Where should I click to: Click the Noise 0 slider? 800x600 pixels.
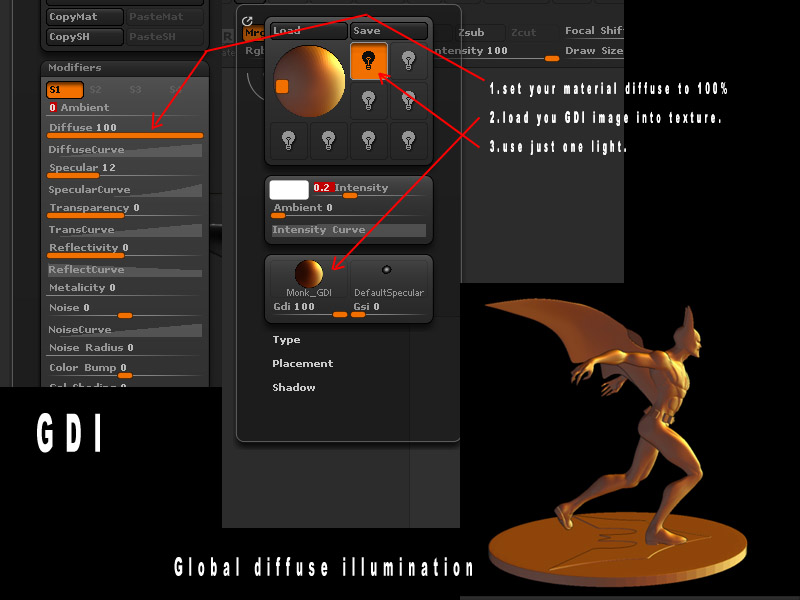[125, 310]
